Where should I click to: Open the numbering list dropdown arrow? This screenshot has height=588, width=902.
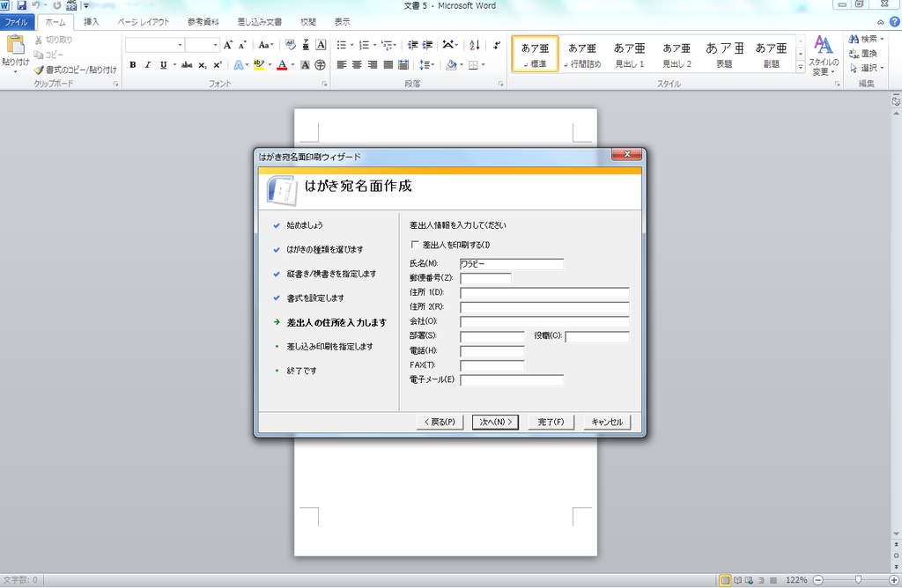[x=374, y=45]
